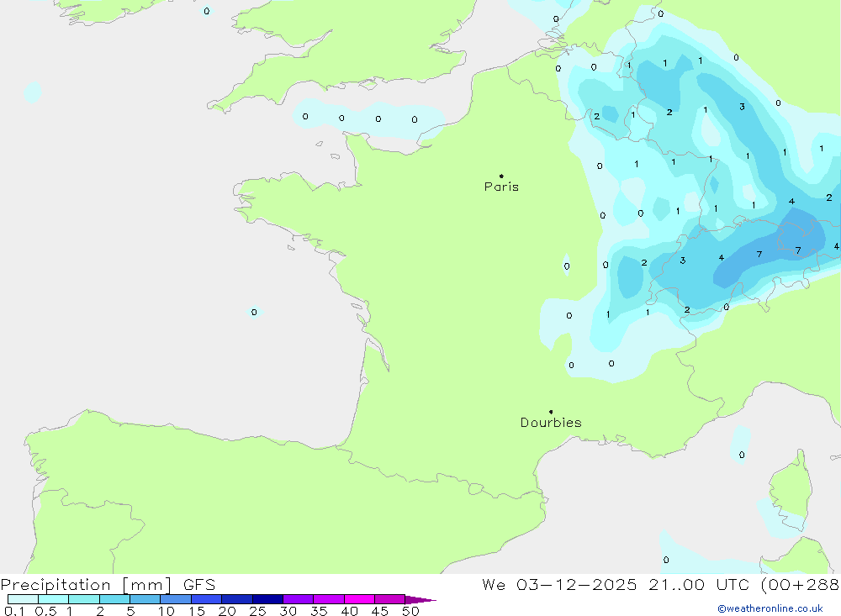Click the over-50 mm legend arrow tip
Viewport: 841px width, 616px height.
tap(421, 600)
